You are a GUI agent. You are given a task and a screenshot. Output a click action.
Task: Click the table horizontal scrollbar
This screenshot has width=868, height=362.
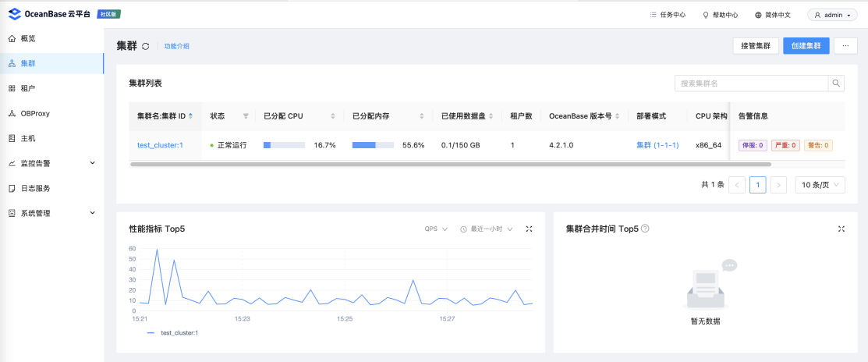click(x=451, y=165)
